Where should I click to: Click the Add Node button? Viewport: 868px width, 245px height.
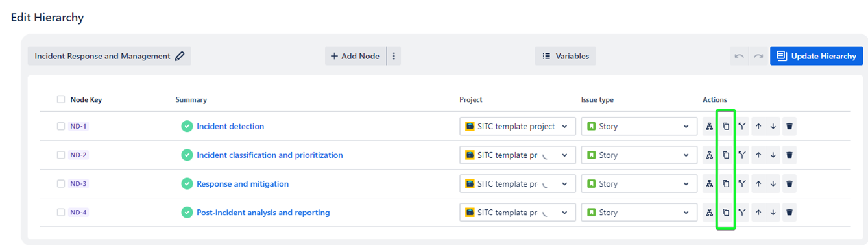tap(356, 56)
